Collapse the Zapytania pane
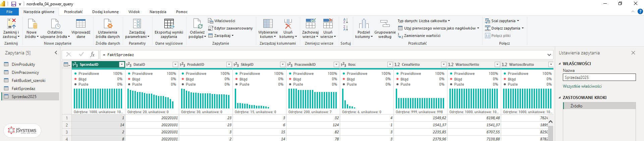This screenshot has height=141, width=644. [56, 53]
